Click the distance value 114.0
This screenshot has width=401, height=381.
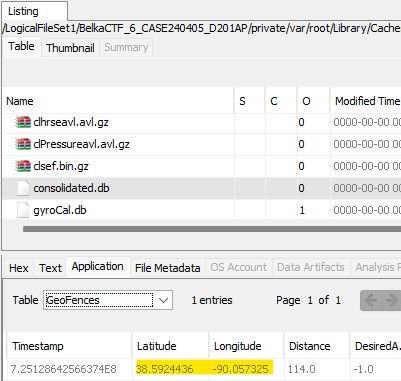coord(301,369)
